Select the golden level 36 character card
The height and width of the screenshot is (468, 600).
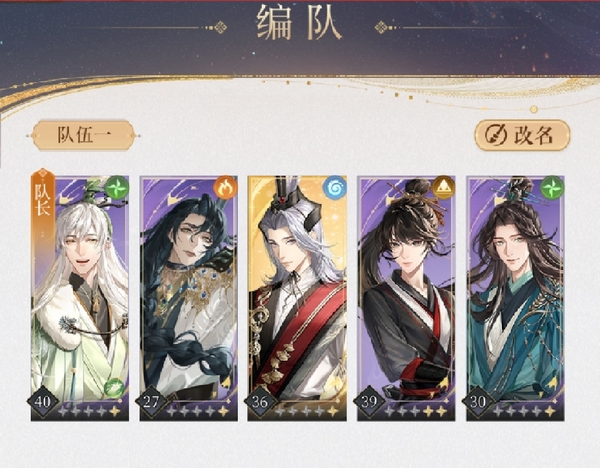tap(297, 298)
